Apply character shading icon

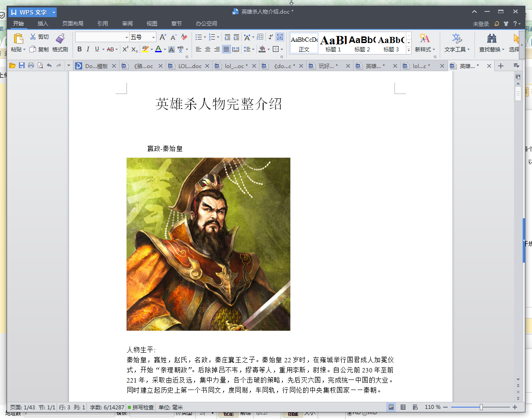(172, 49)
